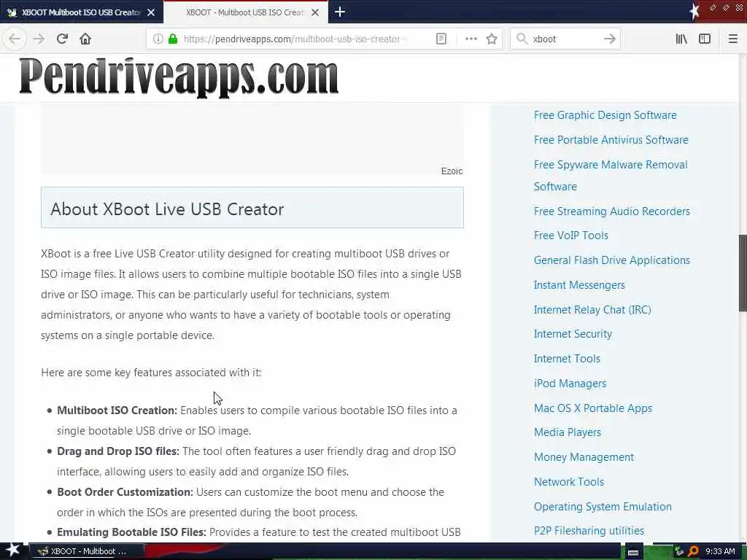
Task: Select the XBOOT - Multiboot taskbar window button
Action: pos(86,551)
